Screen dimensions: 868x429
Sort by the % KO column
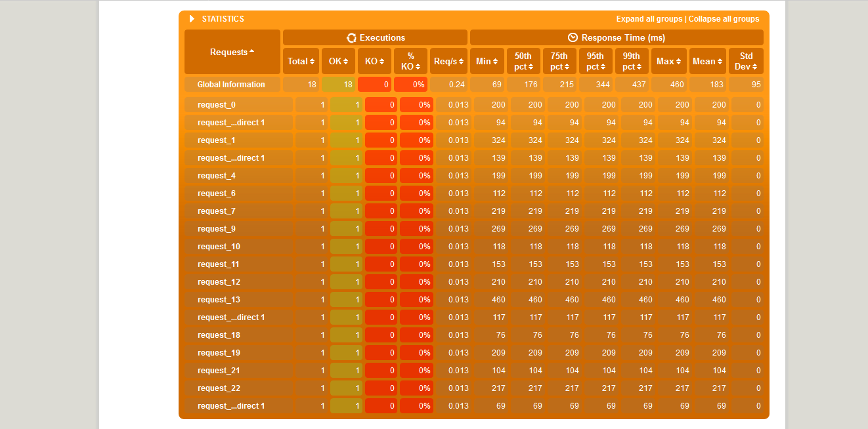point(418,67)
